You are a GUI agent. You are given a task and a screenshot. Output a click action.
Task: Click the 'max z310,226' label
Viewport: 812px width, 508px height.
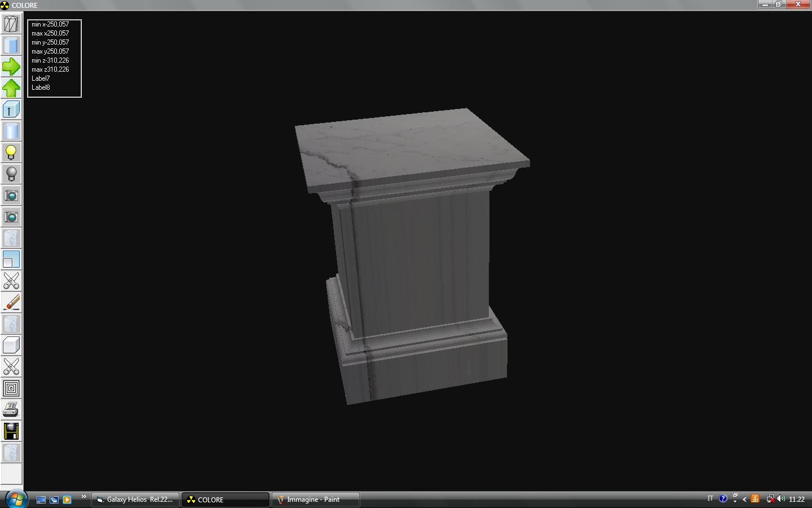(50, 69)
